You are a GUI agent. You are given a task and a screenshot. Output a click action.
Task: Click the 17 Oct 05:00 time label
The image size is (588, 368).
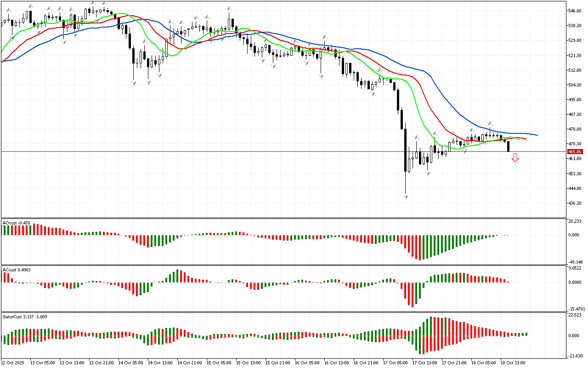[396, 362]
